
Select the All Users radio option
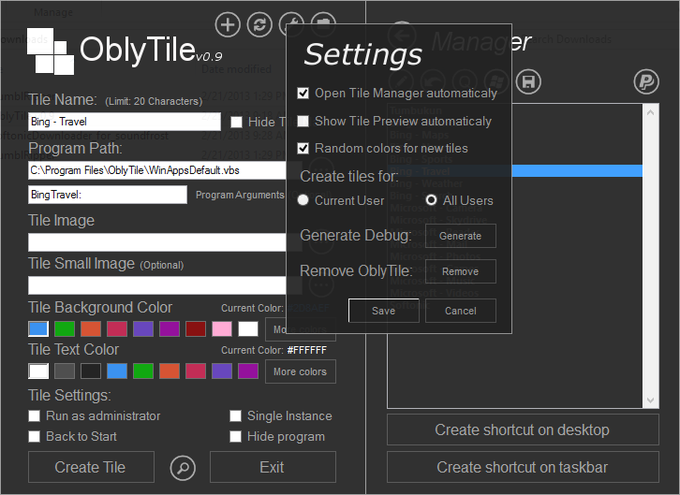(431, 200)
